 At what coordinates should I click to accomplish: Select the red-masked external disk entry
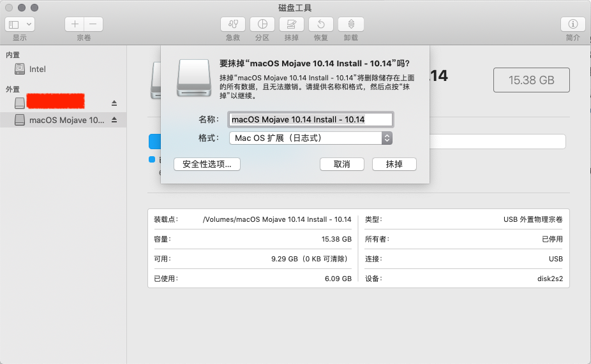56,101
